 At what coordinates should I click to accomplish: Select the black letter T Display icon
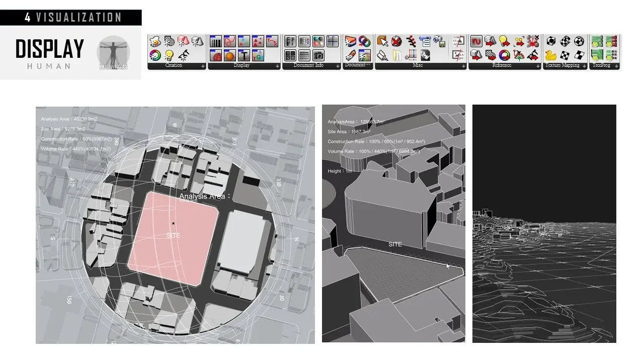pos(244,55)
